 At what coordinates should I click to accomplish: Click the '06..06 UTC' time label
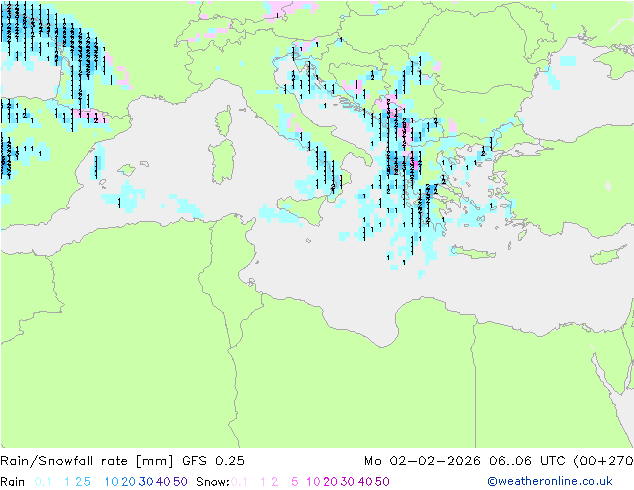point(527,461)
